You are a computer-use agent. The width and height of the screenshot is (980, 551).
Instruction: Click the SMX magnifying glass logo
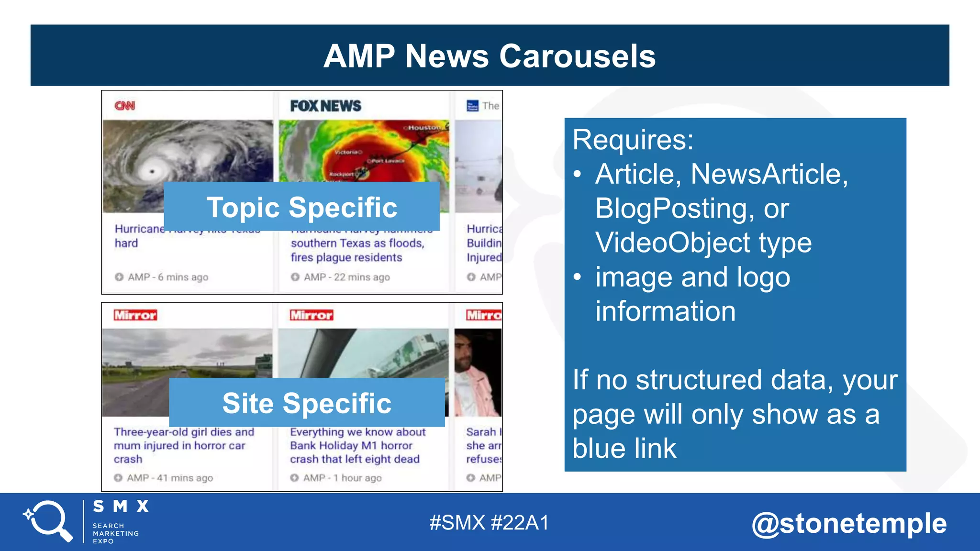48,521
